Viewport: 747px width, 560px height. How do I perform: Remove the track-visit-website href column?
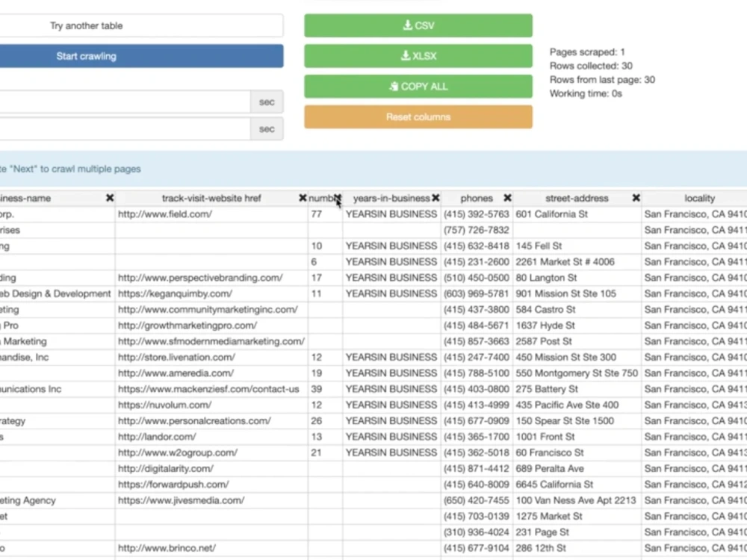302,198
